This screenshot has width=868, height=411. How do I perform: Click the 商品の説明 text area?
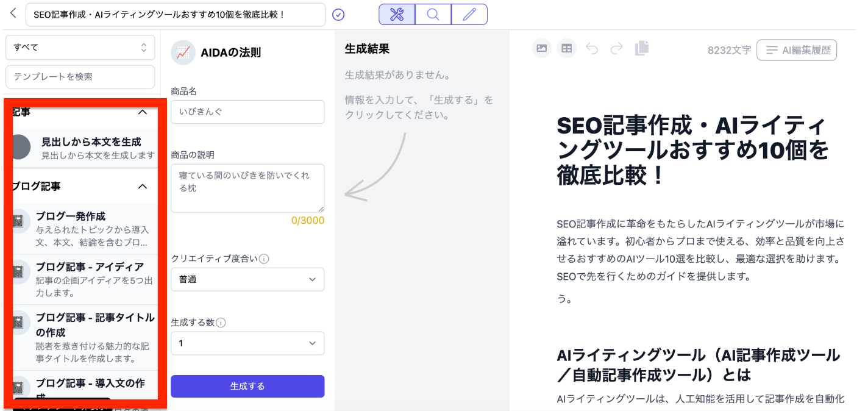click(x=247, y=188)
